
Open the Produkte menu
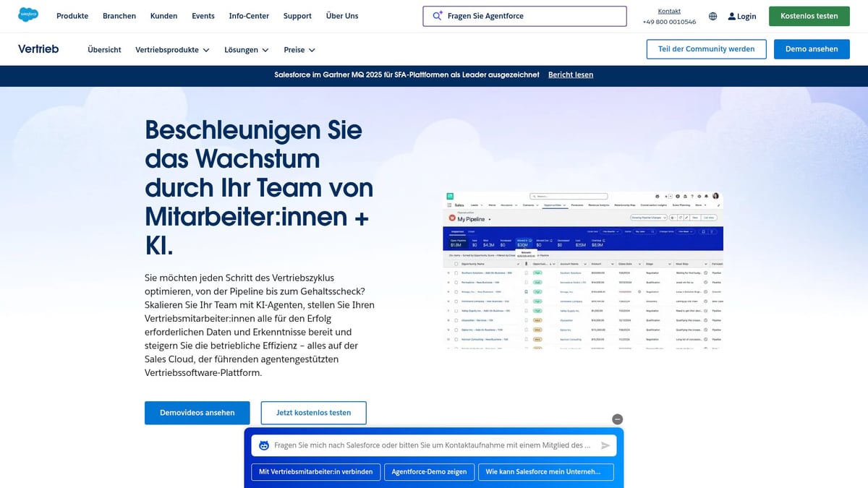pyautogui.click(x=72, y=16)
